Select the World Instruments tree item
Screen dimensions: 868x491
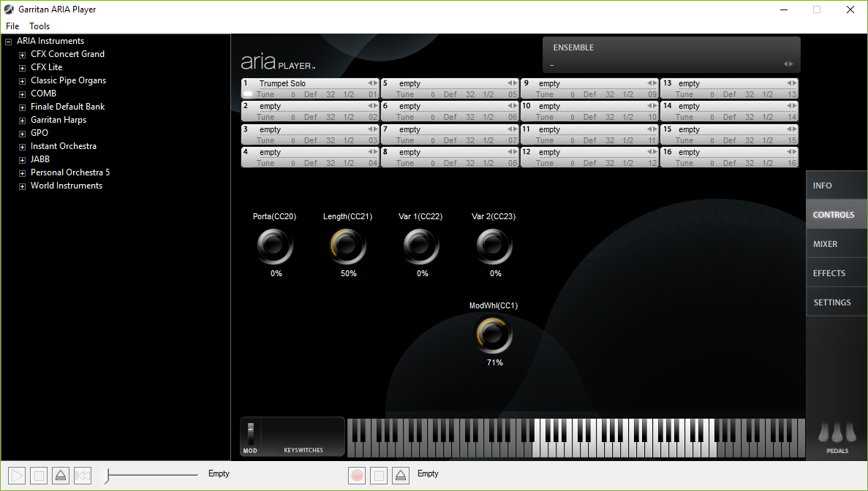(67, 186)
